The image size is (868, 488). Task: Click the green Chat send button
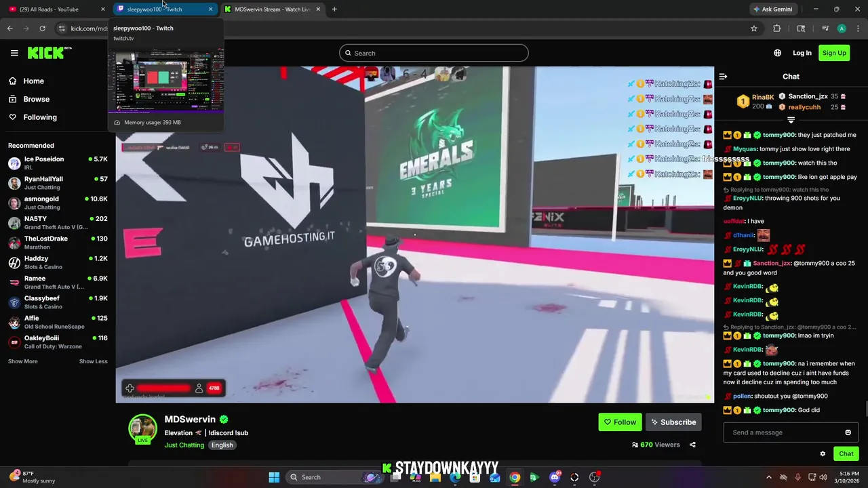tap(846, 453)
